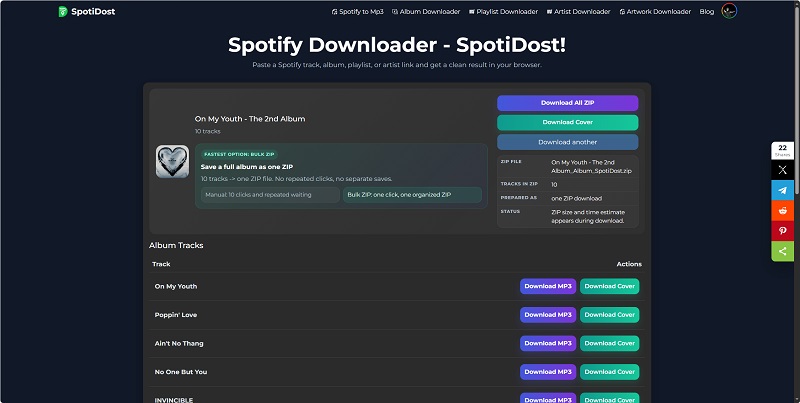Click track name 'Ain't No Thang'
Viewport: 800px width, 403px height.
pos(179,343)
